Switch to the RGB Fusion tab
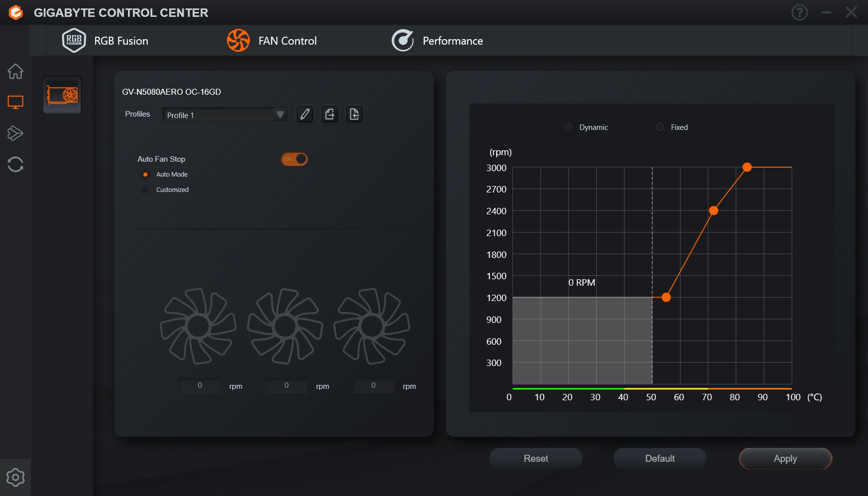The image size is (868, 496). tap(105, 41)
